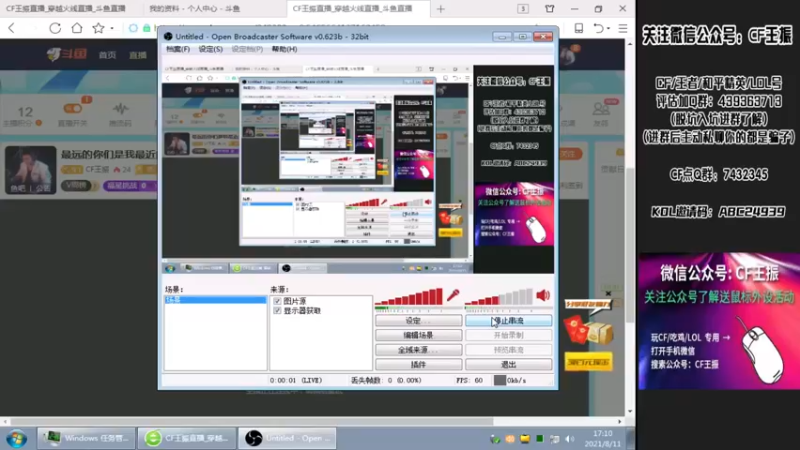Open the browser hamburger menu
The width and height of the screenshot is (800, 450).
(x=623, y=29)
